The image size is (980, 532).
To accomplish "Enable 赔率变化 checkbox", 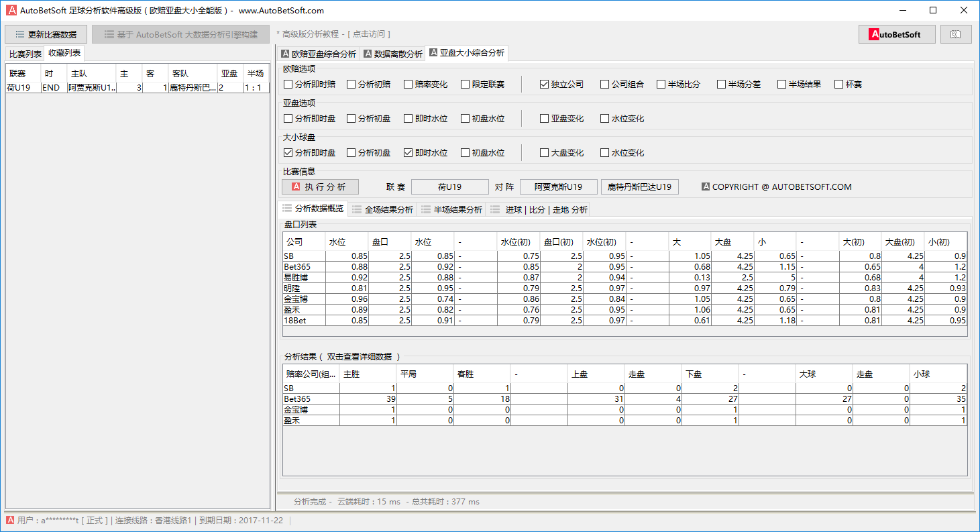I will click(425, 85).
